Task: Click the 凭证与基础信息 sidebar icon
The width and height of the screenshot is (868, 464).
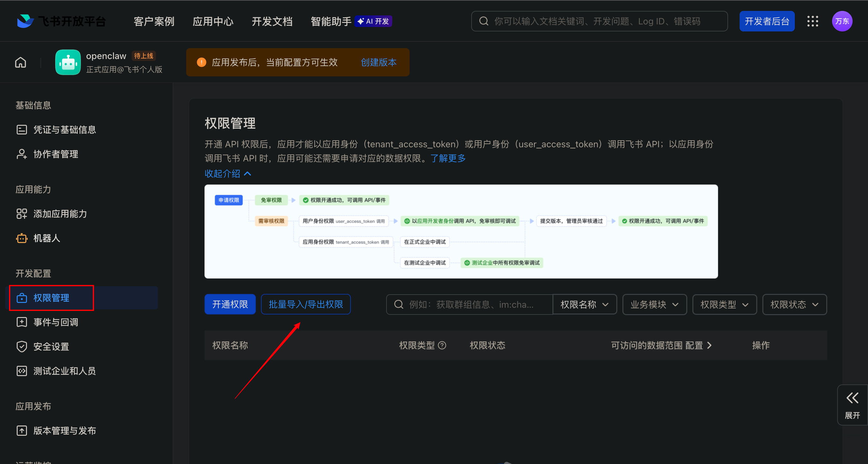Action: coord(22,130)
